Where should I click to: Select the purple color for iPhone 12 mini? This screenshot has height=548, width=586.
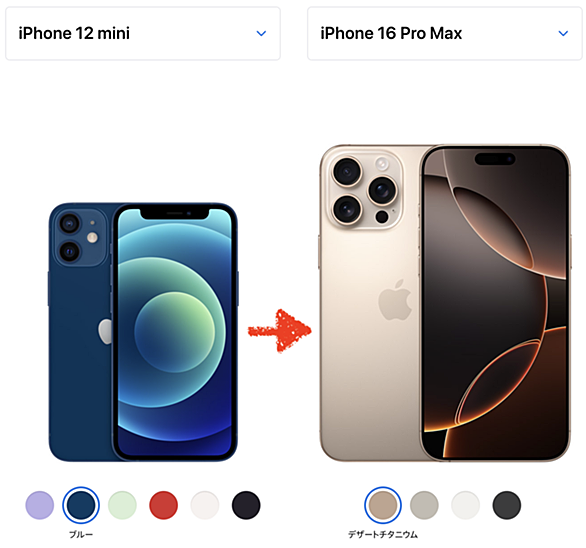tap(40, 505)
